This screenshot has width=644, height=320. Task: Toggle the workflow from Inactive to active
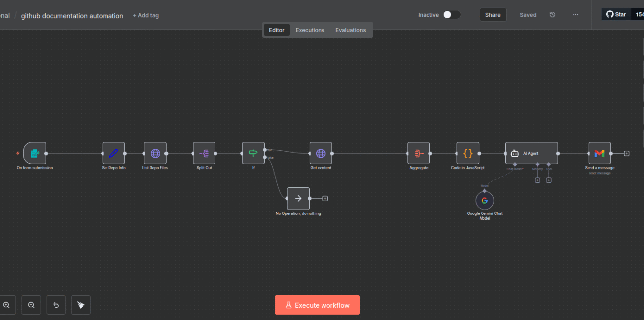[x=451, y=15]
